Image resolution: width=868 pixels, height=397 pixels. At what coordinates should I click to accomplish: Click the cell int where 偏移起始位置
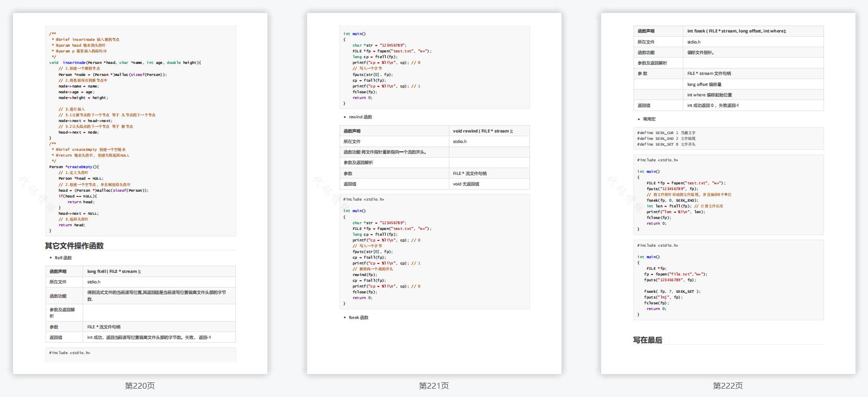coord(753,95)
